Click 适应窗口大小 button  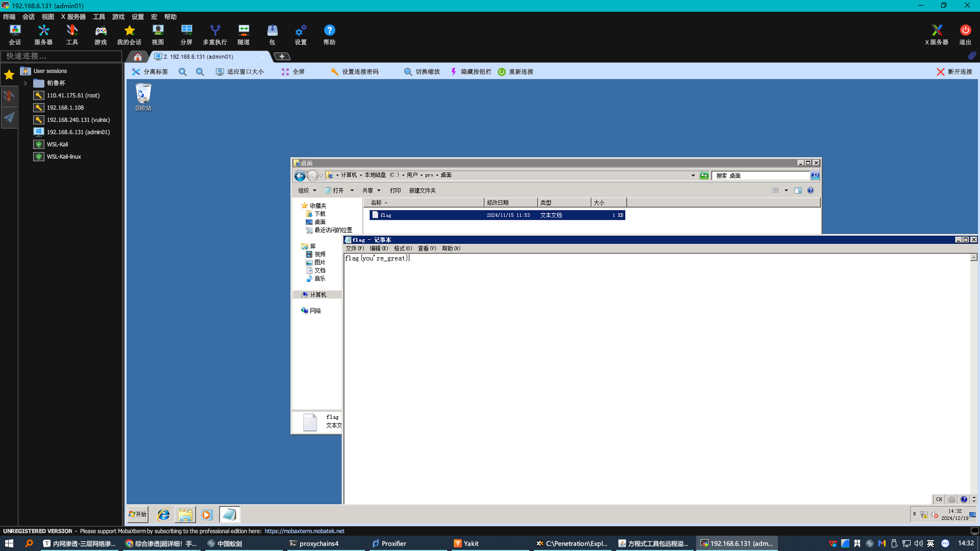(240, 72)
